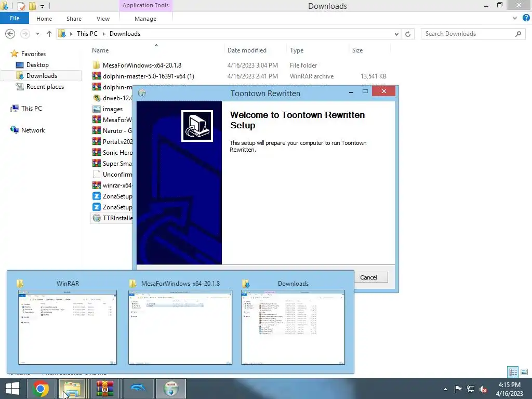Open Explorer help question mark
This screenshot has height=399, width=532.
point(526,18)
